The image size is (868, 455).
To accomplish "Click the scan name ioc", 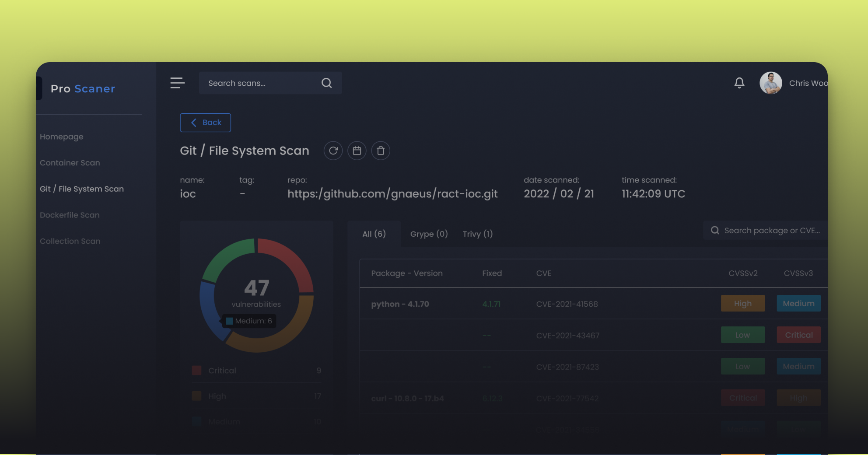I will (188, 194).
